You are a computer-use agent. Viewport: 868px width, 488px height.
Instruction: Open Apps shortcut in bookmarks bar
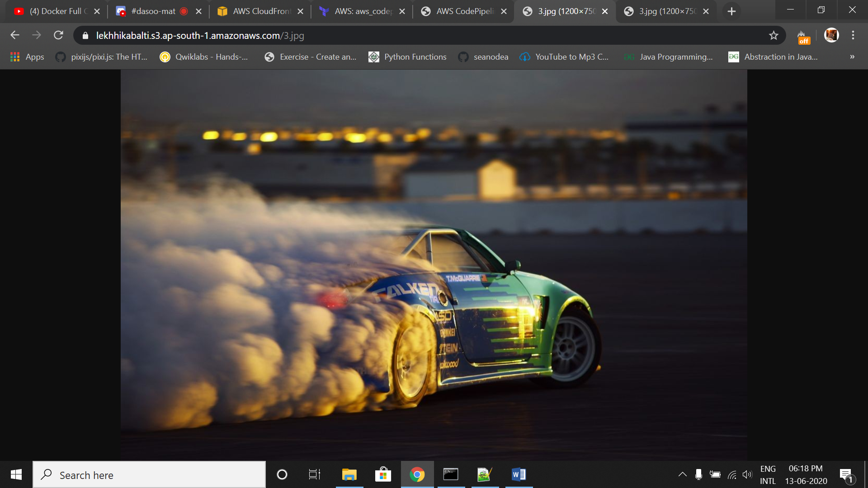pyautogui.click(x=27, y=57)
